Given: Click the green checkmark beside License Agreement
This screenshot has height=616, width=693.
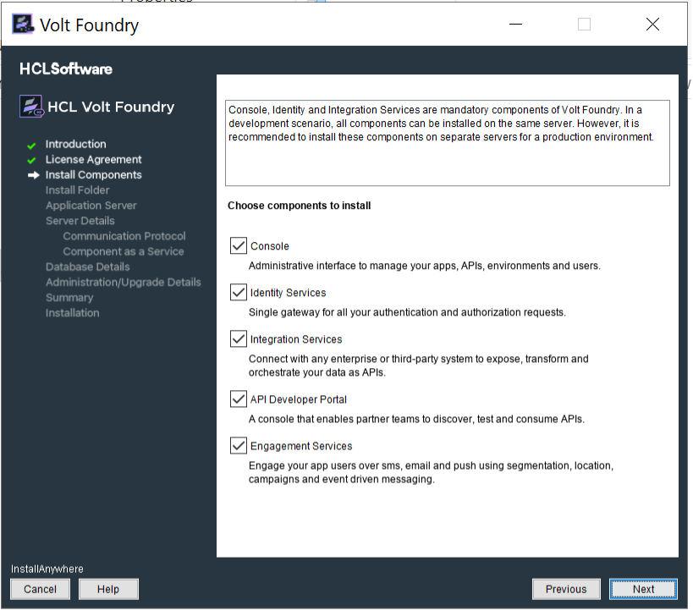Looking at the screenshot, I should pos(32,161).
